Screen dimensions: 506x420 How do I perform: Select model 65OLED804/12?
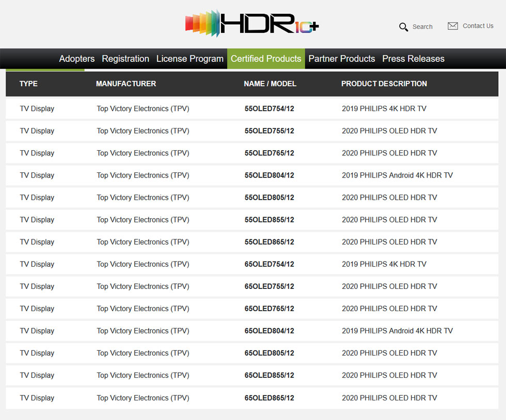click(269, 331)
